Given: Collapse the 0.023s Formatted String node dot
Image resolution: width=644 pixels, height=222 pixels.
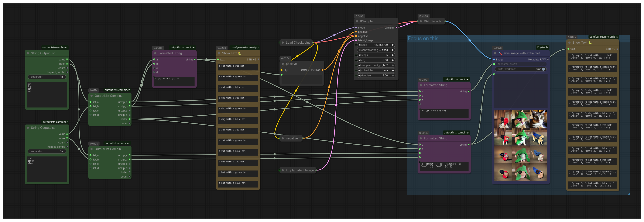Looking at the screenshot, I should coord(421,138).
